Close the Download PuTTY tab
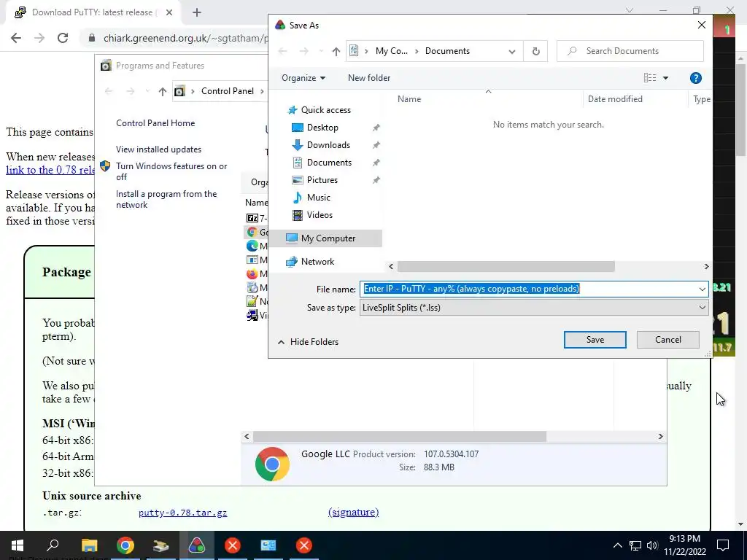The height and width of the screenshot is (560, 747). pyautogui.click(x=169, y=12)
